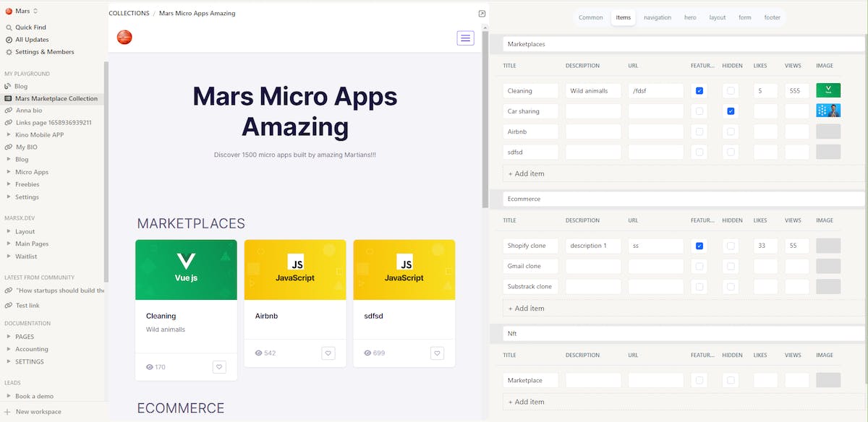This screenshot has width=868, height=422.
Task: Open preview in new tab via external link icon
Action: [x=482, y=13]
